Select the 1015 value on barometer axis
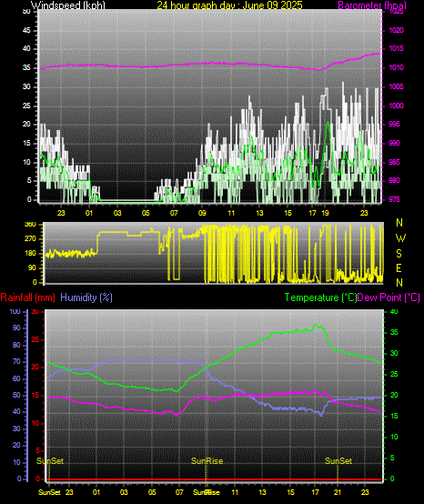Viewport: 424px width, 504px height. 396,48
